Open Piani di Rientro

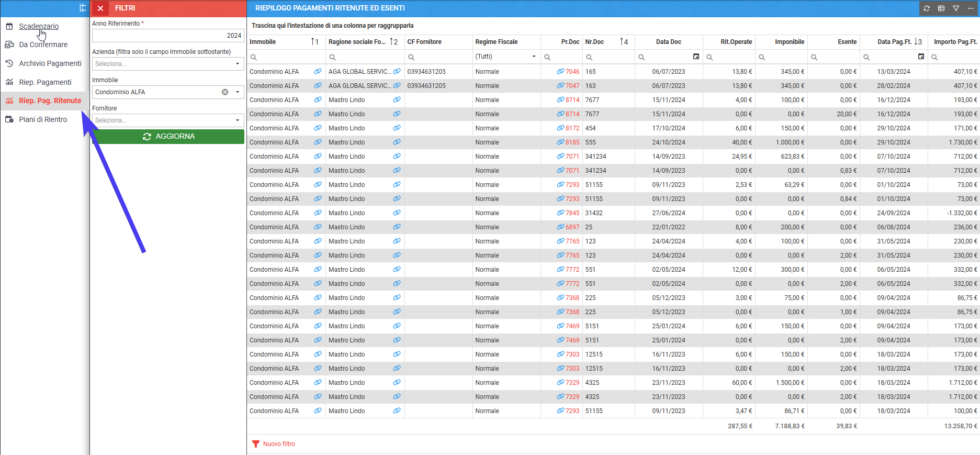pyautogui.click(x=43, y=119)
